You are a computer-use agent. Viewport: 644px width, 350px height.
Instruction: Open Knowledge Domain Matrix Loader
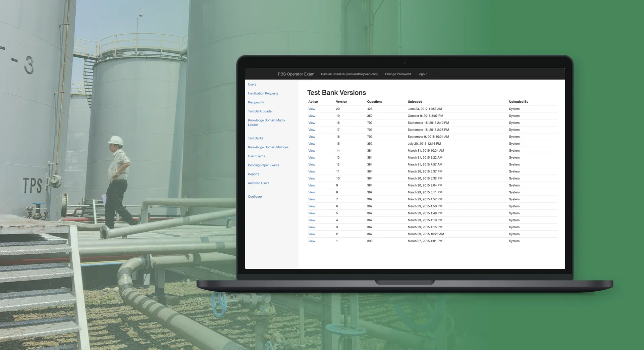pyautogui.click(x=266, y=122)
